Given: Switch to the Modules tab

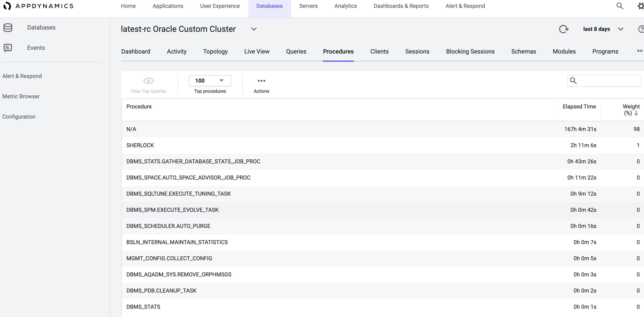Looking at the screenshot, I should (564, 51).
